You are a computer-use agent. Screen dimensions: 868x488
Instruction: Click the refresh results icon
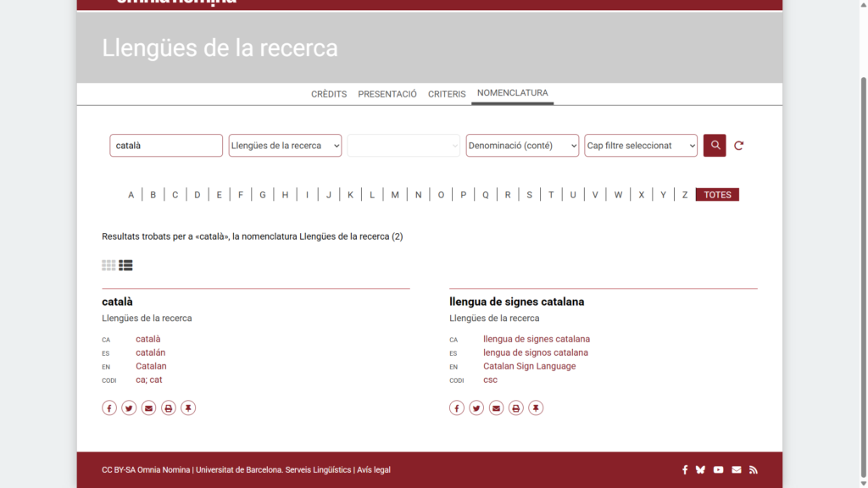pyautogui.click(x=738, y=145)
